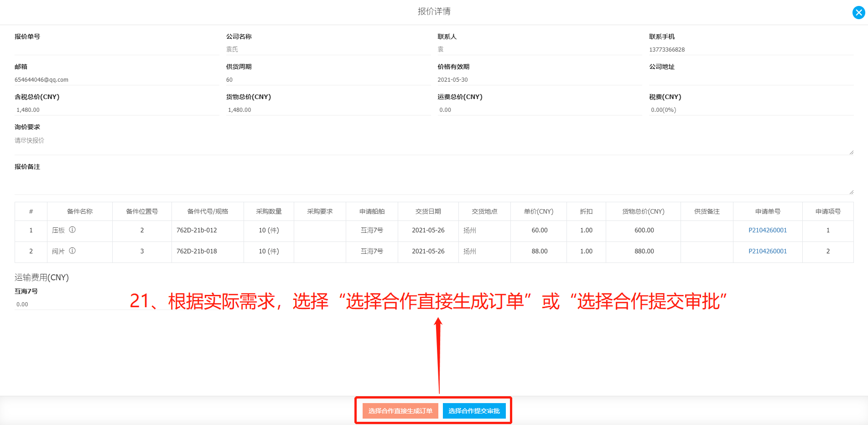Click the empty 公司地址 field
The image size is (868, 425).
point(751,79)
